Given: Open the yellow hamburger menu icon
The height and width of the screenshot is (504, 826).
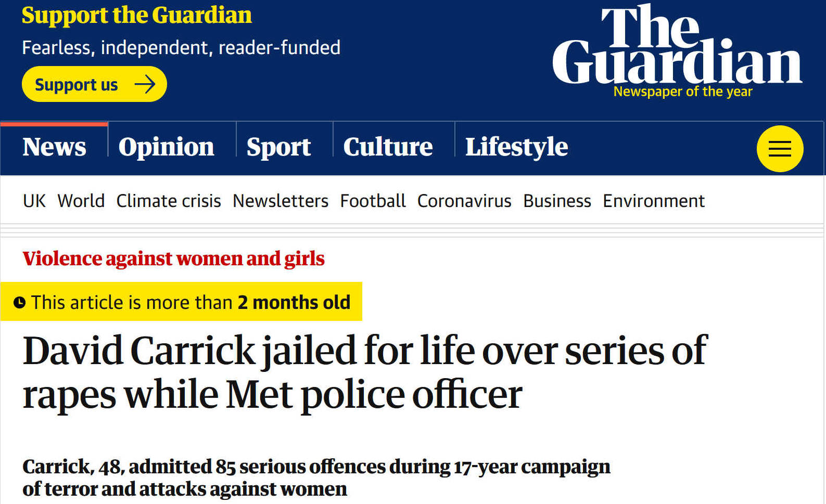Looking at the screenshot, I should point(780,149).
